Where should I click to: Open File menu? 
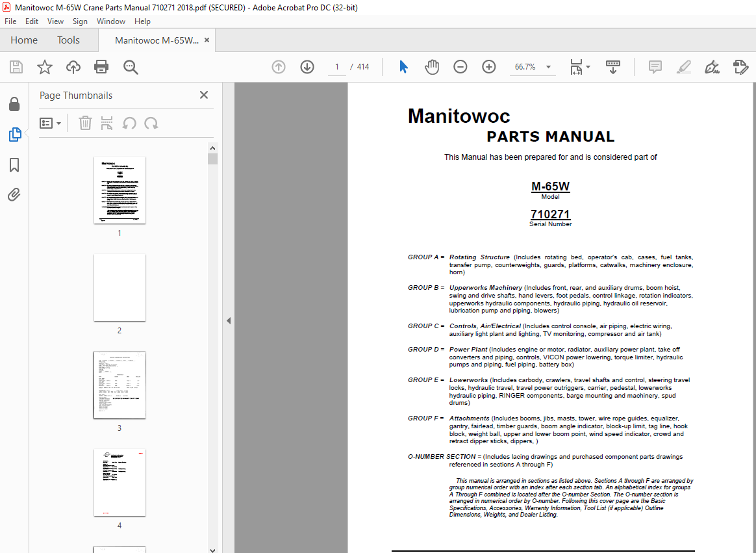point(10,21)
